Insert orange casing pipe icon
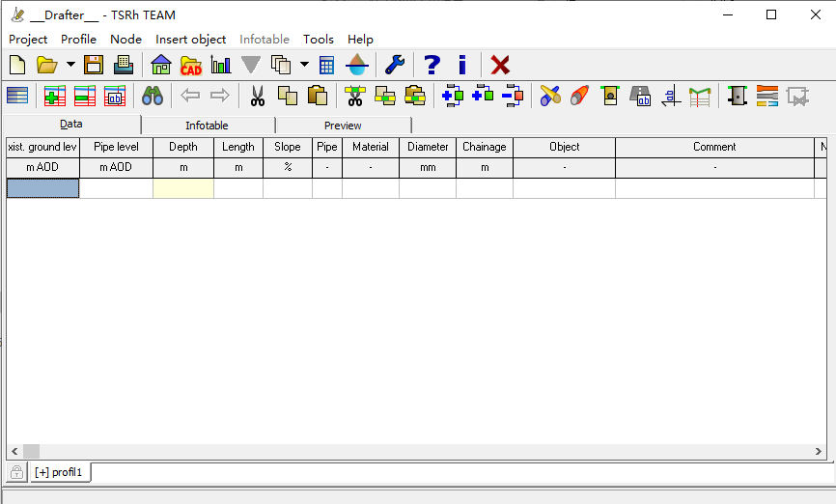This screenshot has width=836, height=504. 580,96
